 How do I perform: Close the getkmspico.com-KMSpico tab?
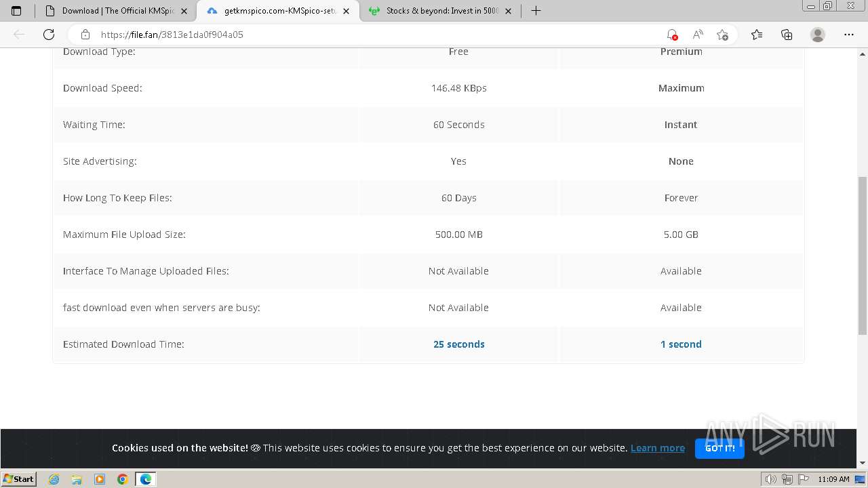pyautogui.click(x=346, y=11)
